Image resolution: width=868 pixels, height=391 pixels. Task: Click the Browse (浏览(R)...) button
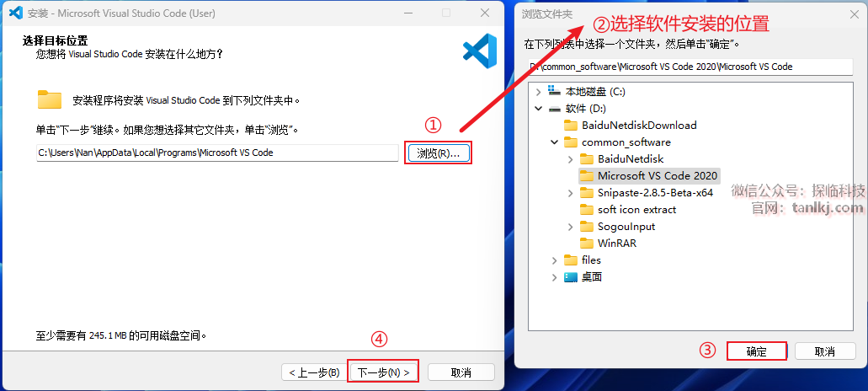pyautogui.click(x=439, y=153)
